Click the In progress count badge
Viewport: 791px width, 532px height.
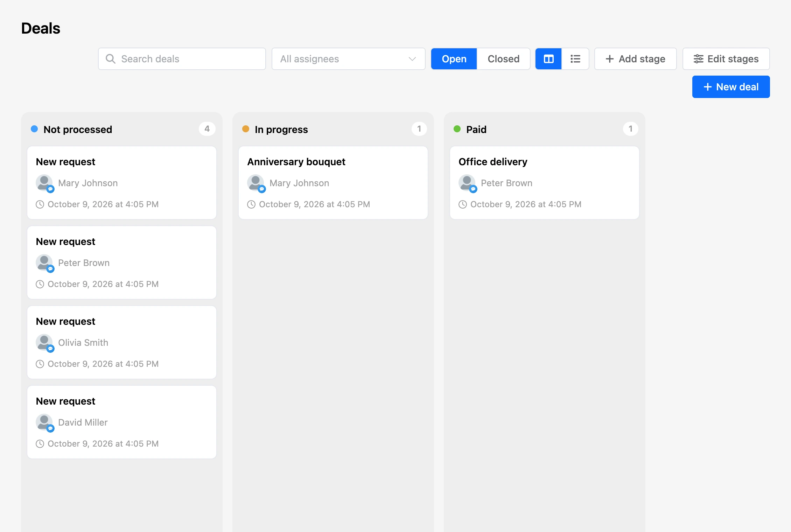tap(419, 129)
